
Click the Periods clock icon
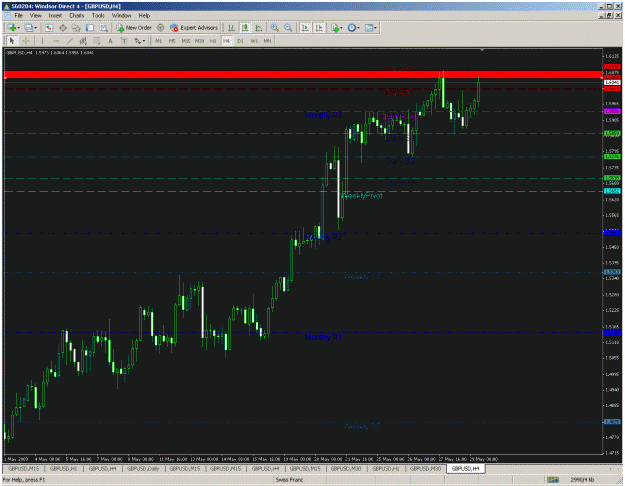(x=352, y=28)
